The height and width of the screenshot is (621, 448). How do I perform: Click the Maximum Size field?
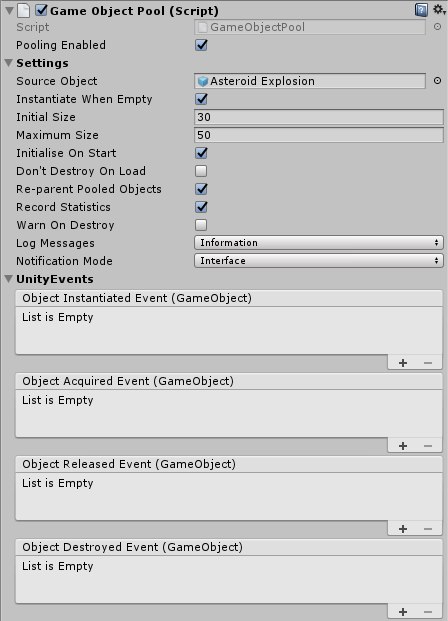(x=319, y=135)
